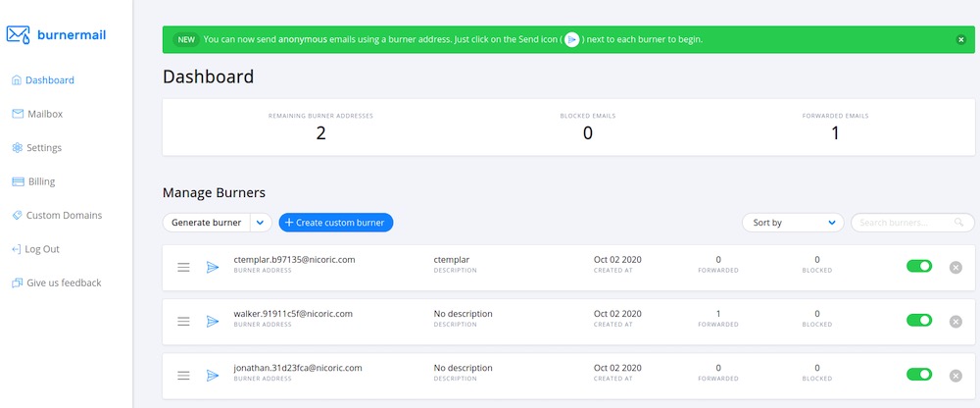Delete the ctemplar.b97135 burner

coord(955,267)
